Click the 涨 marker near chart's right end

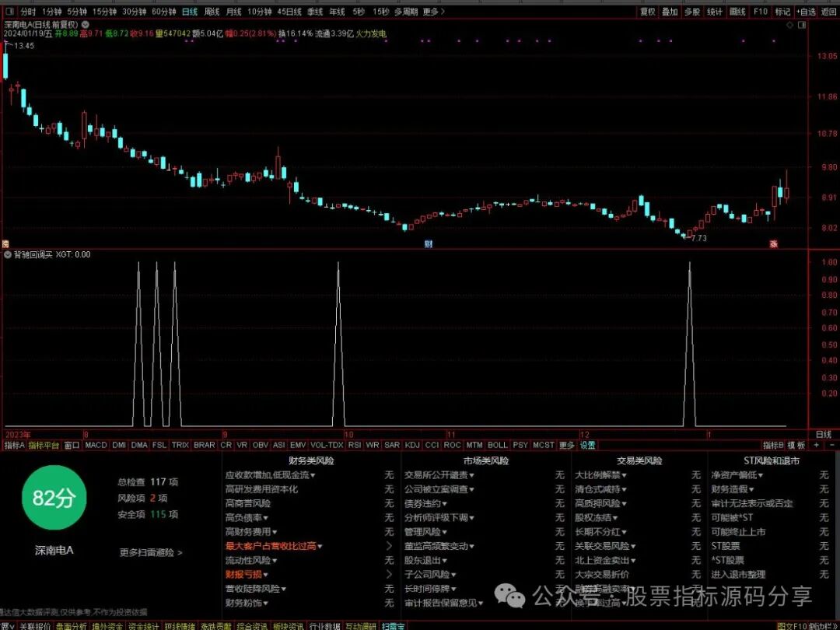(774, 243)
